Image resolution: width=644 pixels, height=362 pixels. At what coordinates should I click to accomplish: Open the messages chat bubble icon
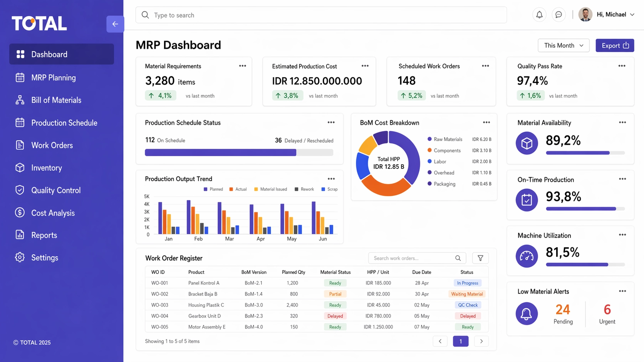[559, 15]
